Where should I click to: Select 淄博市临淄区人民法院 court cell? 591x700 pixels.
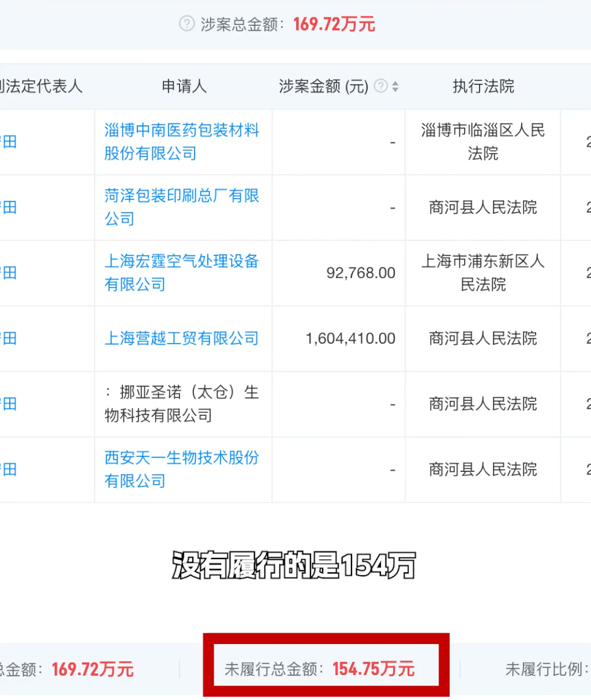pyautogui.click(x=483, y=142)
